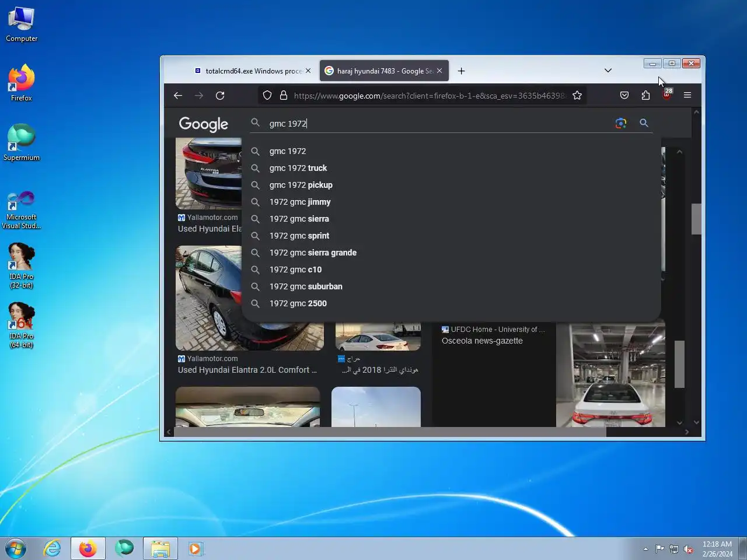Bookmark this page with the star
The width and height of the screenshot is (747, 560).
[577, 96]
